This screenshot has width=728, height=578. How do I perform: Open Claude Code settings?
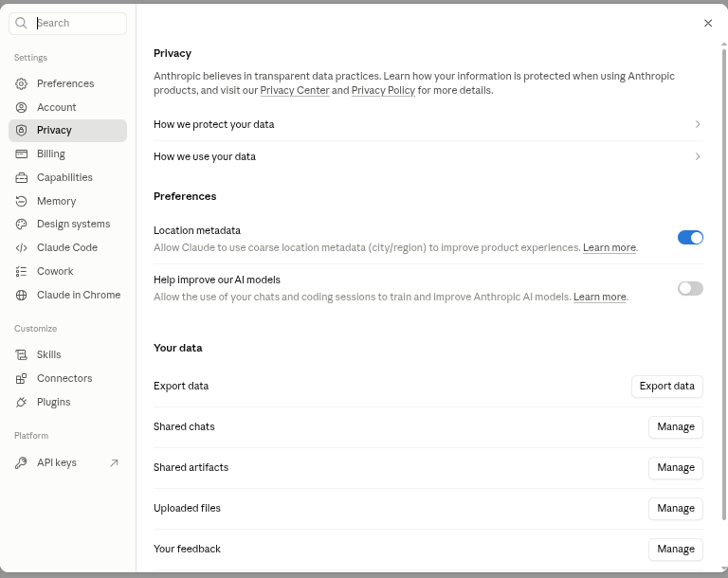(x=68, y=248)
